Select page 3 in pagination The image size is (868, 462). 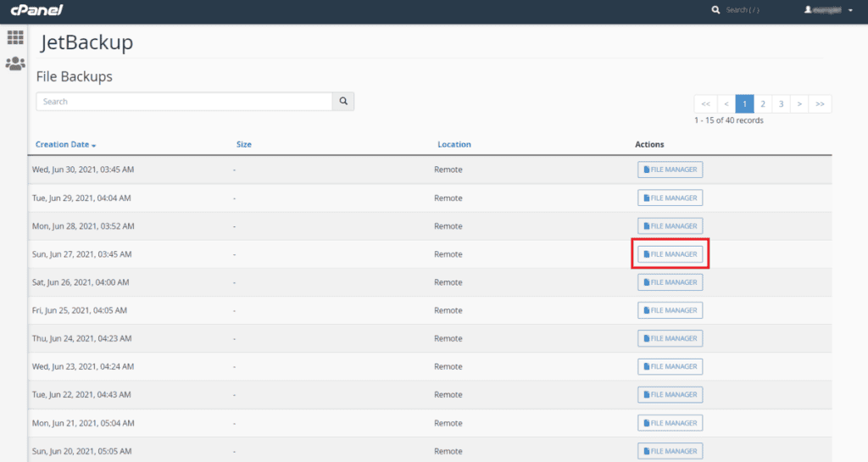(x=781, y=104)
